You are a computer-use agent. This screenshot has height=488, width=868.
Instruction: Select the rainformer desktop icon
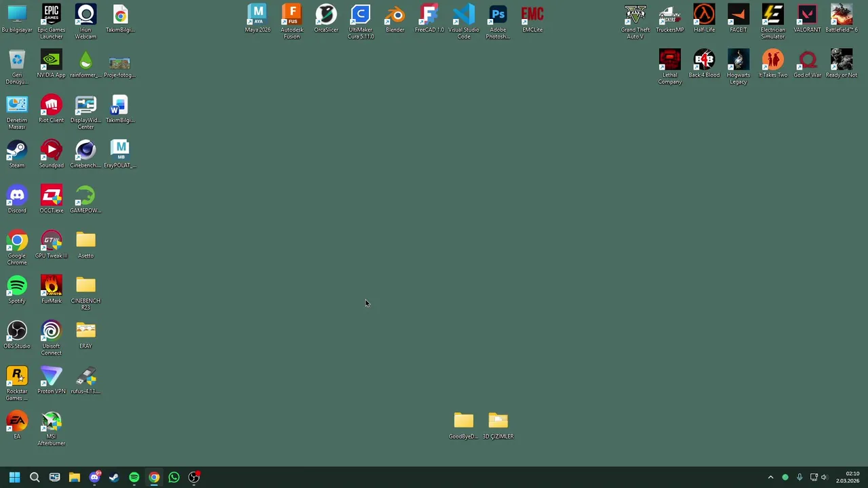[85, 63]
